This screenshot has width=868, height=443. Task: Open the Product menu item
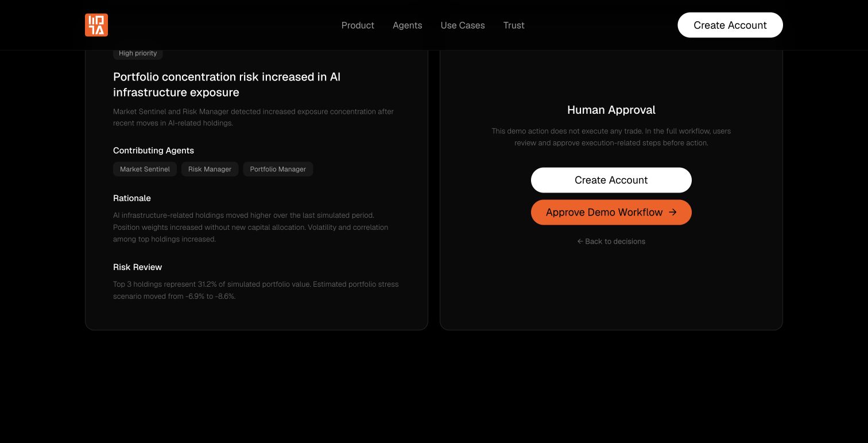click(358, 25)
